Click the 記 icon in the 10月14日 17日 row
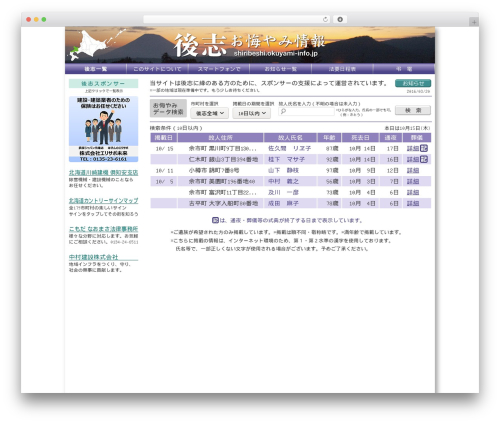Screen dimensions: 500x423 pyautogui.click(x=424, y=148)
